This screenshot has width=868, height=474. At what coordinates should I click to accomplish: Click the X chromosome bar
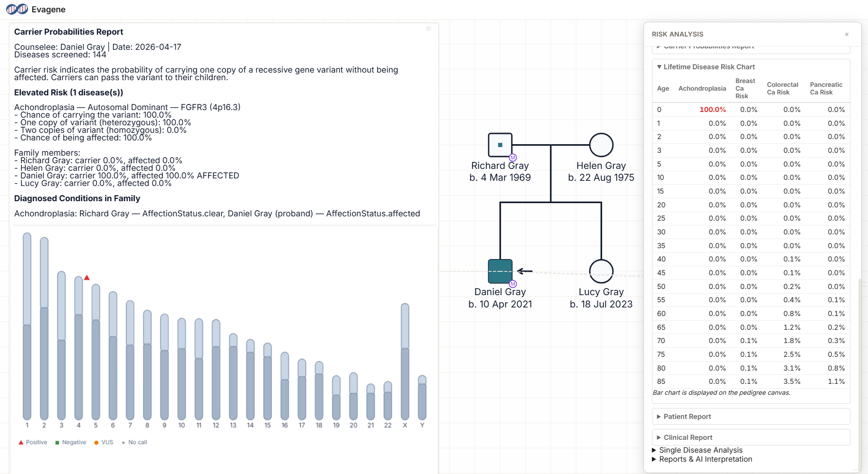click(x=405, y=361)
